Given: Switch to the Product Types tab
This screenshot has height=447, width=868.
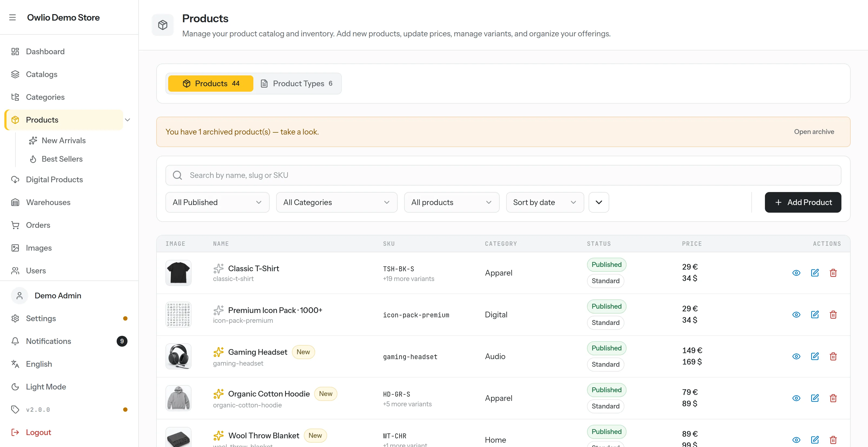Looking at the screenshot, I should (297, 84).
